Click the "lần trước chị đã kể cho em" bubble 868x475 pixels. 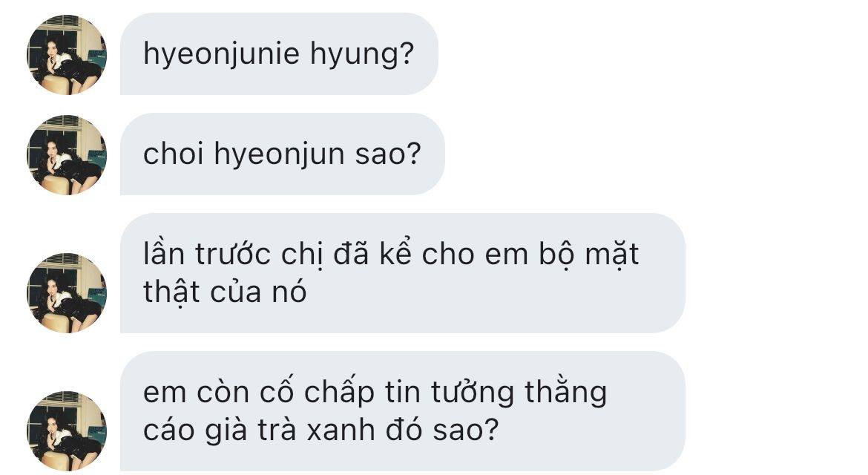pos(402,273)
